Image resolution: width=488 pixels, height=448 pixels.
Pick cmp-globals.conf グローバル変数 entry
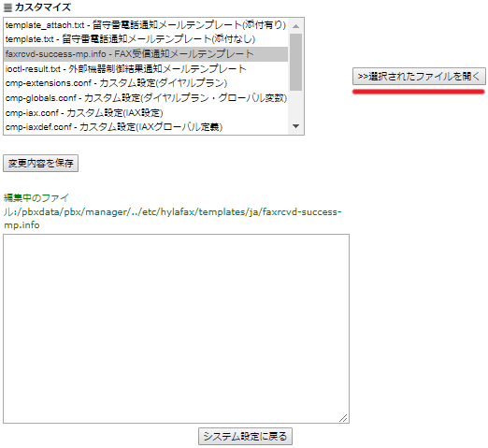[x=146, y=98]
